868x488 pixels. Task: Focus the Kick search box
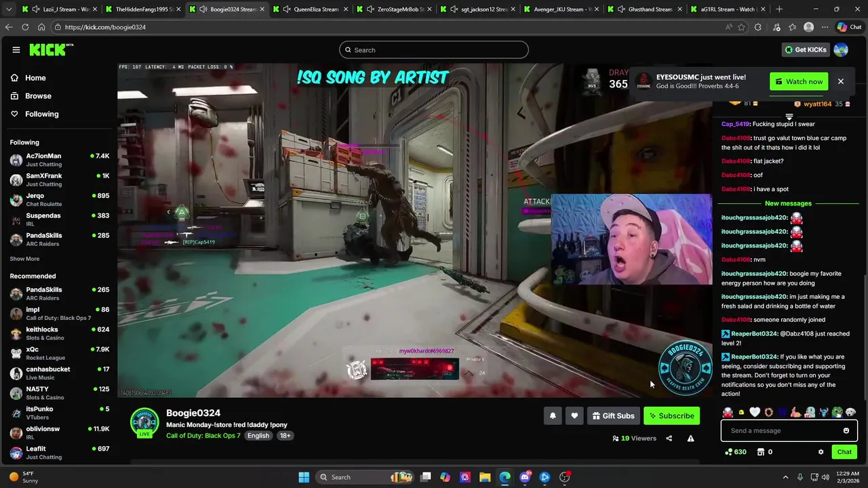click(x=434, y=50)
